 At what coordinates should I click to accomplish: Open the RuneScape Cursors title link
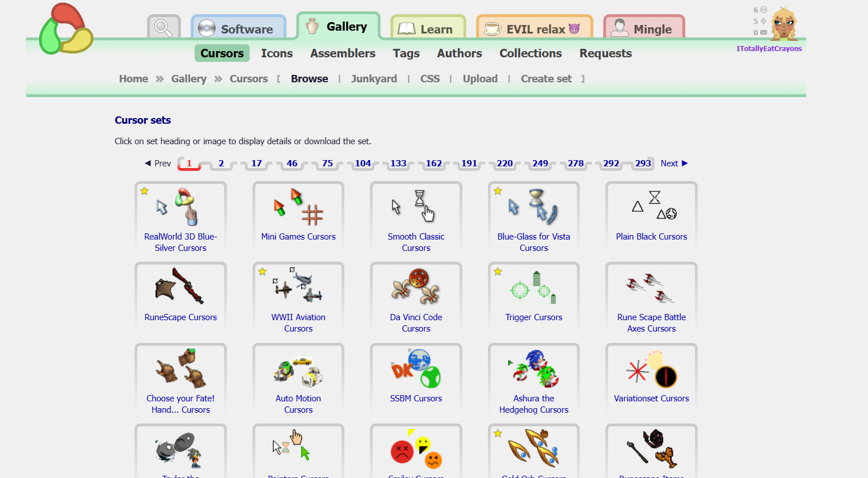click(x=180, y=317)
